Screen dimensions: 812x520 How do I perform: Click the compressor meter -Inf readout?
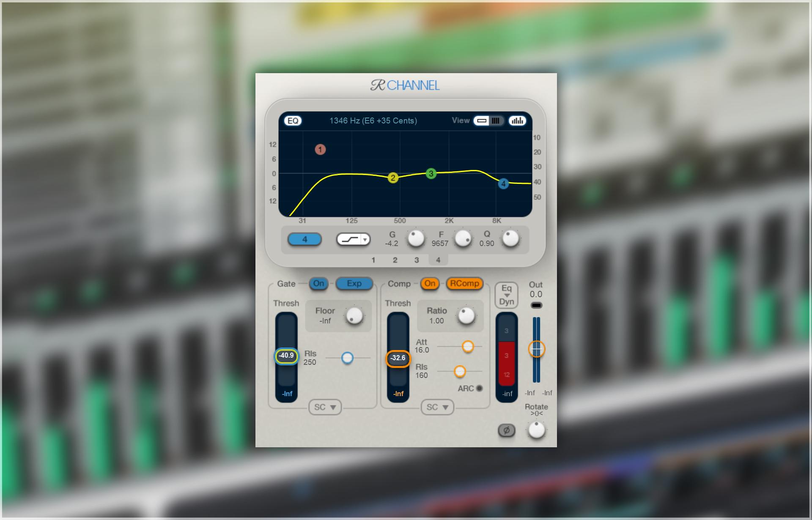(398, 394)
